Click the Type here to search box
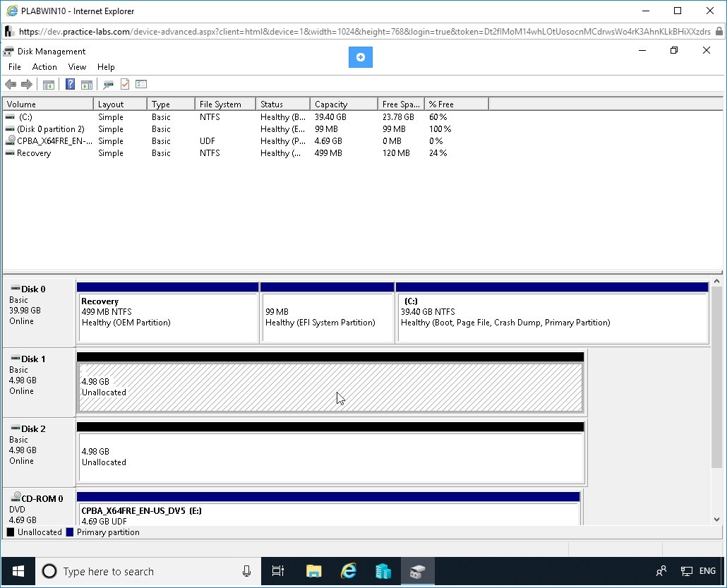Viewport: 727px width, 588px height. click(148, 571)
